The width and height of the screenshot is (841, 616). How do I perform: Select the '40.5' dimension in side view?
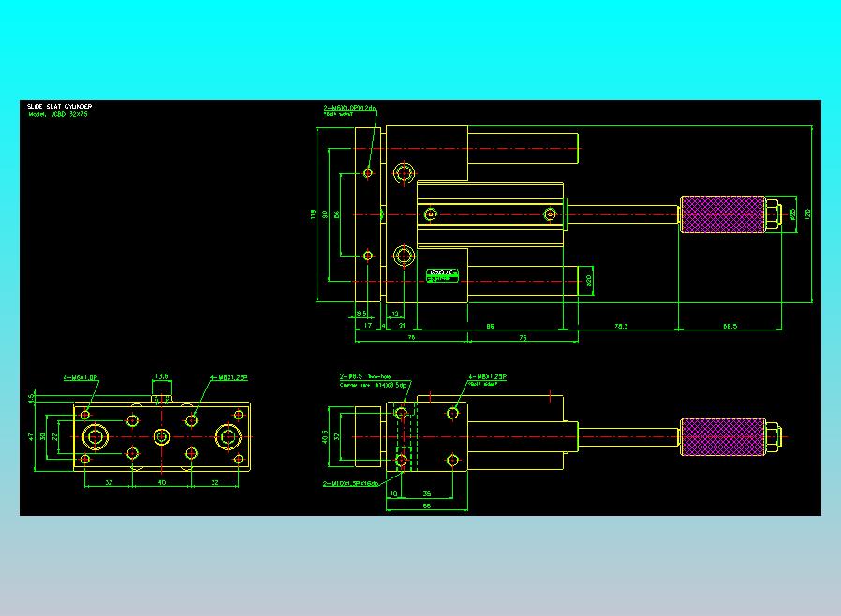tap(324, 437)
